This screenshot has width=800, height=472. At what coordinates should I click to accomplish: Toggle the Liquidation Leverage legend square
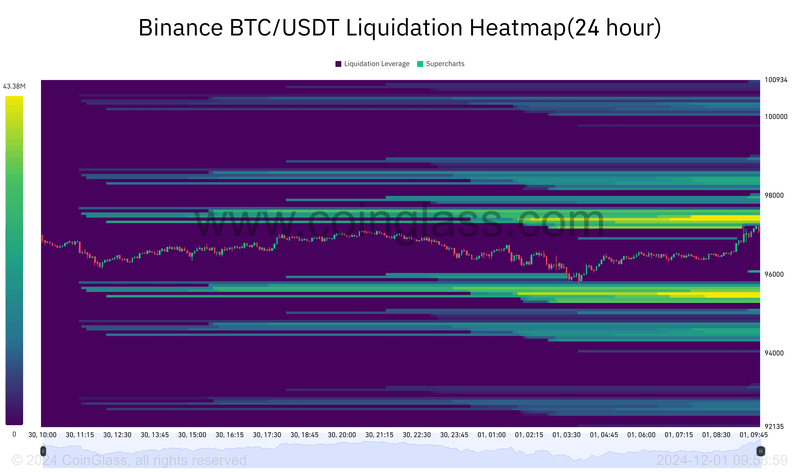pos(338,64)
